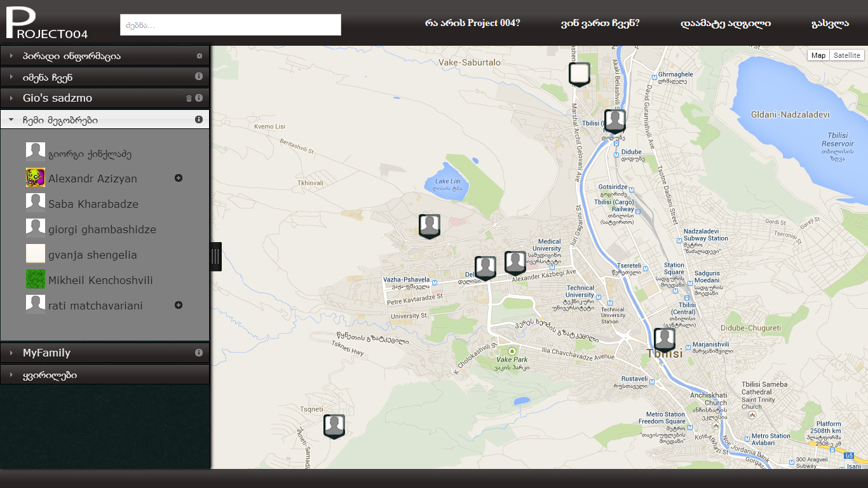This screenshot has height=488, width=868.
Task: Click user marker near Didube station
Action: click(615, 121)
